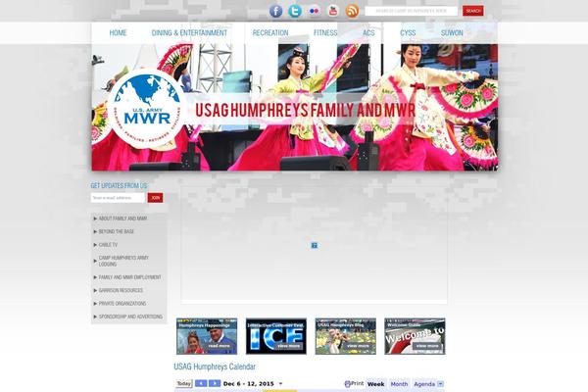588x392 pixels.
Task: Expand Sponsorship and Advertising item
Action: 129,317
